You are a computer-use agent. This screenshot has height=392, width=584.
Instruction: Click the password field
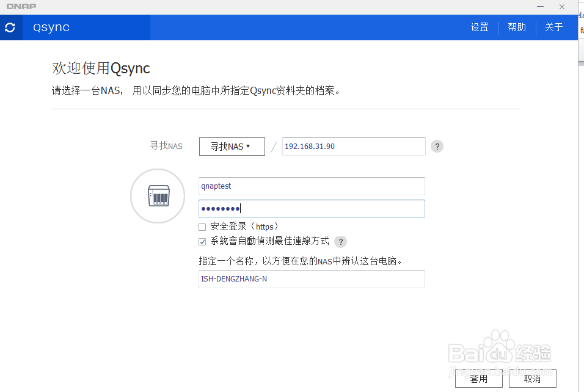tap(312, 209)
